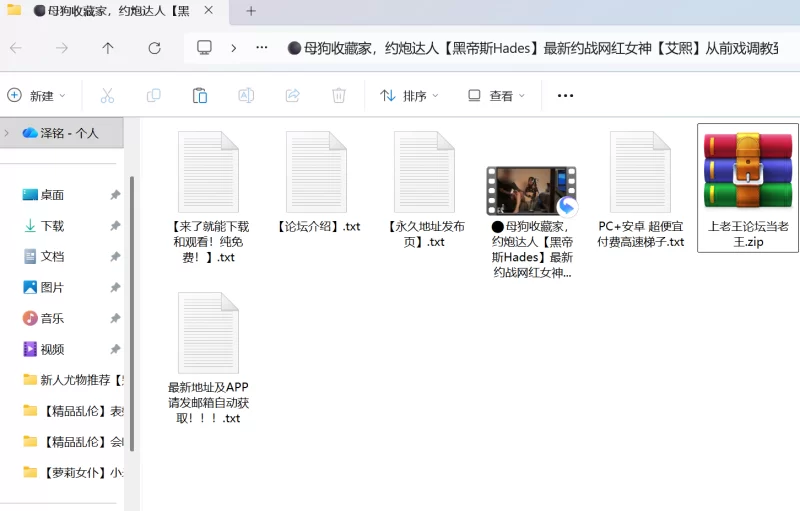Select 桌面 in the navigation pane

click(x=52, y=195)
